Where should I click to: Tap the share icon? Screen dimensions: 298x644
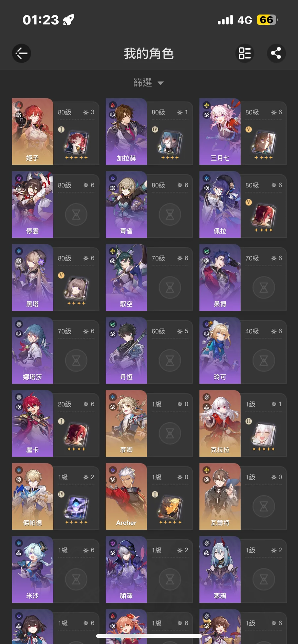pos(276,53)
